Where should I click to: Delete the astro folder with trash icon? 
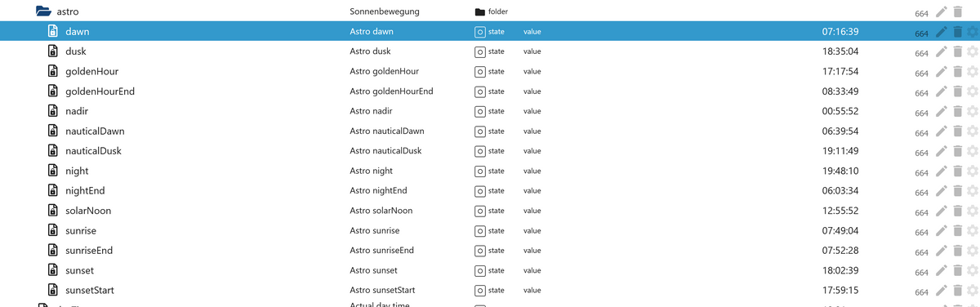[x=957, y=12]
